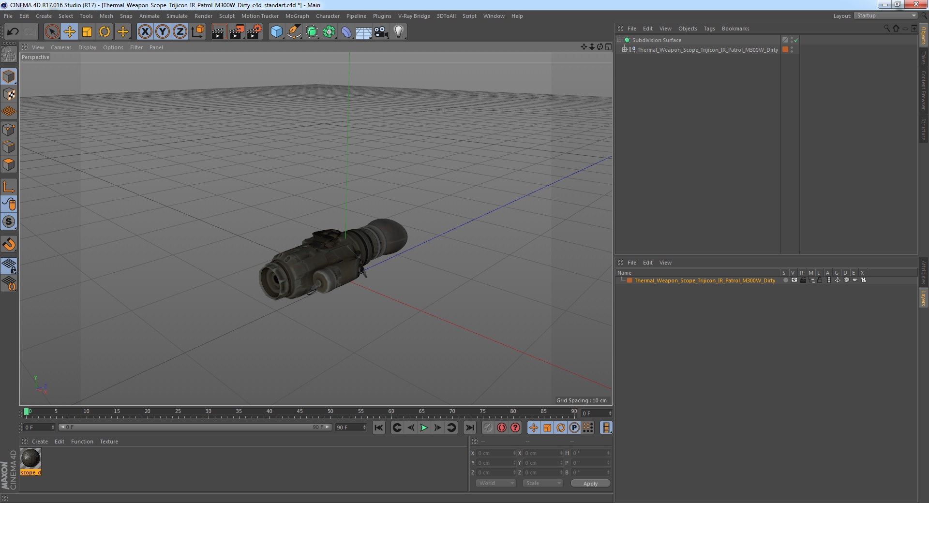Click the end frame 90 F field
Image resolution: width=929 pixels, height=560 pixels.
tap(351, 427)
